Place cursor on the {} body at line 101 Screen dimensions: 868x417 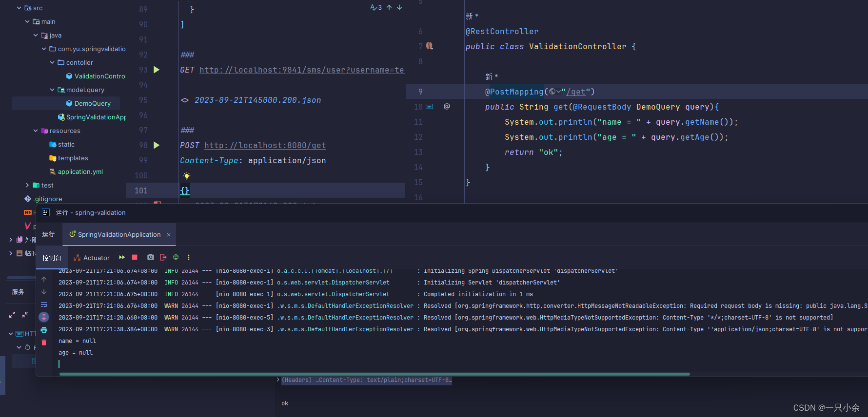click(185, 190)
